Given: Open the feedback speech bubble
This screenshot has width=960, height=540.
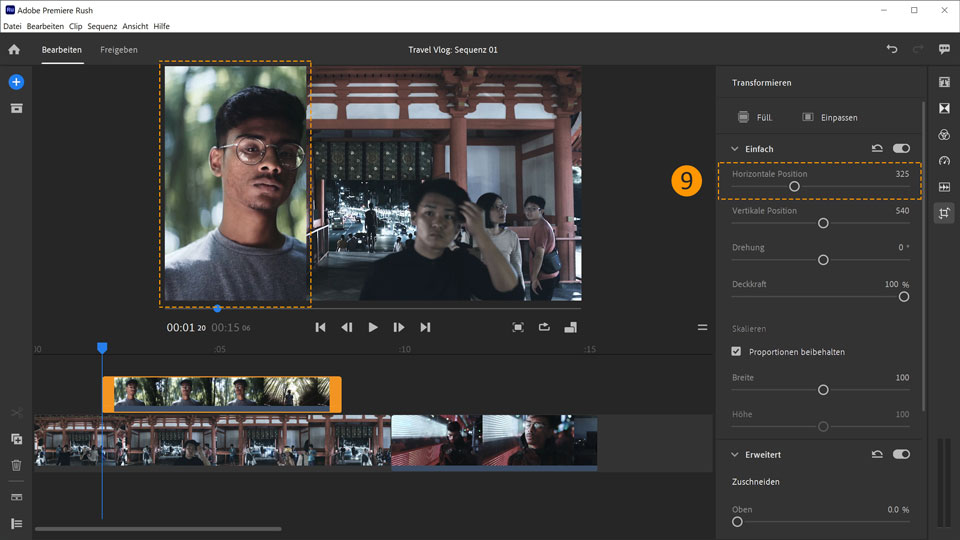Looking at the screenshot, I should click(x=944, y=49).
